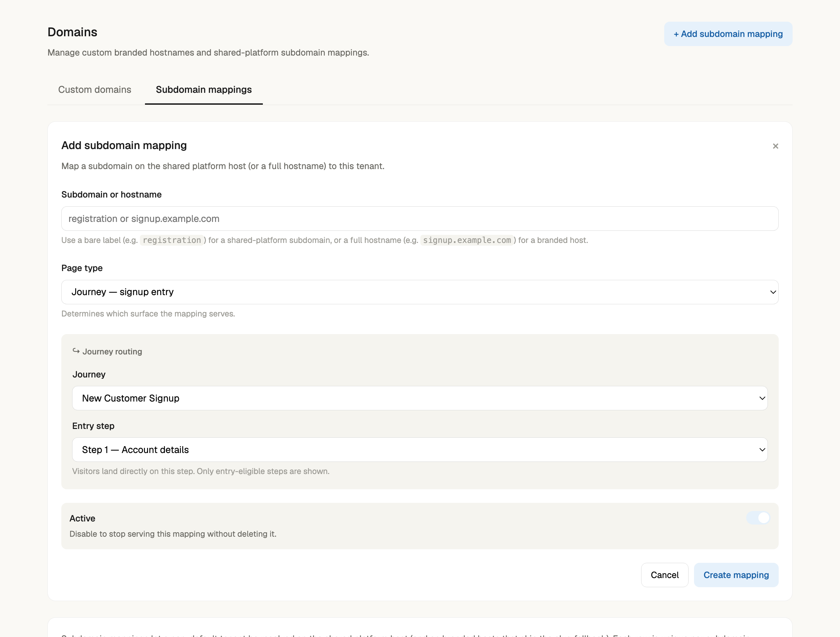Click the 'registration' code example text
840x637 pixels.
(x=172, y=240)
